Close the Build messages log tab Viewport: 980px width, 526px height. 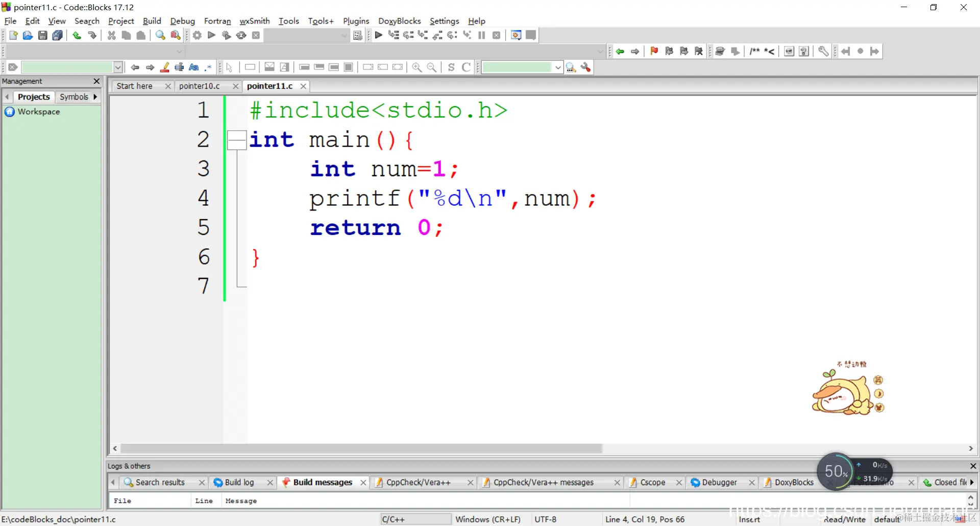[x=363, y=483]
